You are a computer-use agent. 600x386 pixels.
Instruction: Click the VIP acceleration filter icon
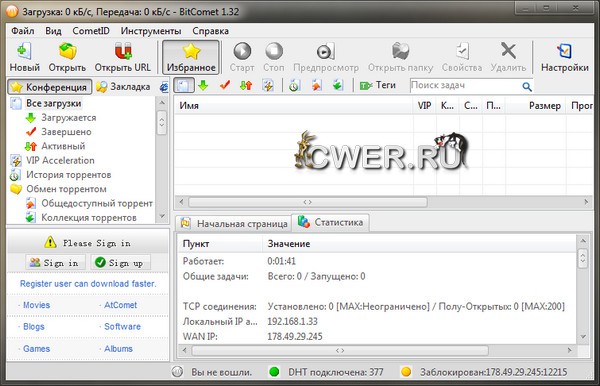[268, 85]
